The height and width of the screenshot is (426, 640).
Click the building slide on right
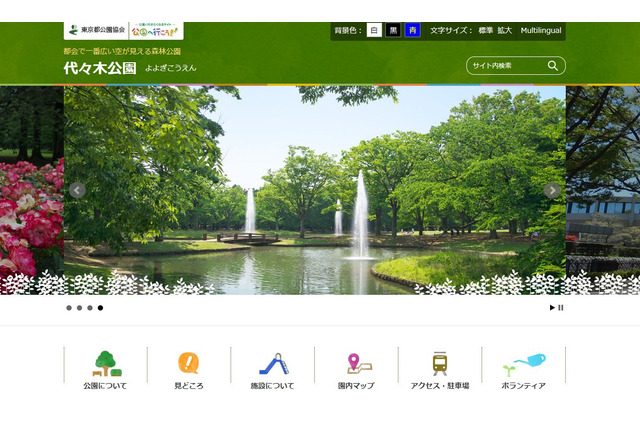603,190
